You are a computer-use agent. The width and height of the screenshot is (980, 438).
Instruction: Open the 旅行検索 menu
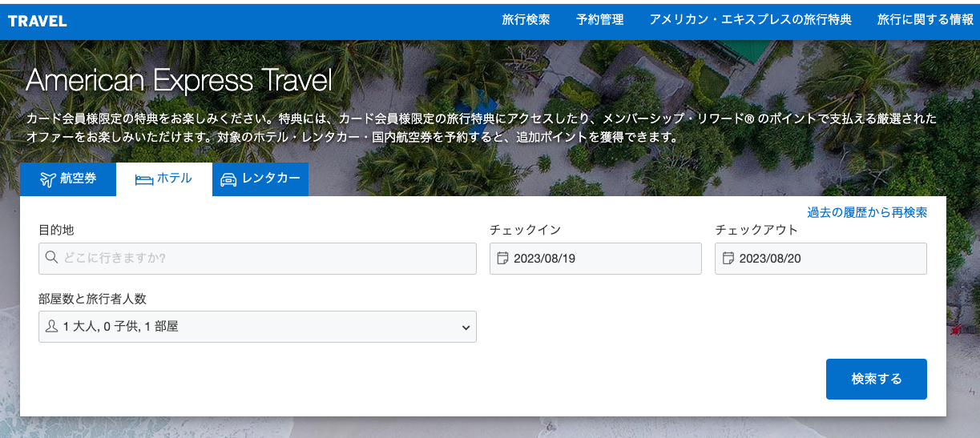tap(526, 20)
